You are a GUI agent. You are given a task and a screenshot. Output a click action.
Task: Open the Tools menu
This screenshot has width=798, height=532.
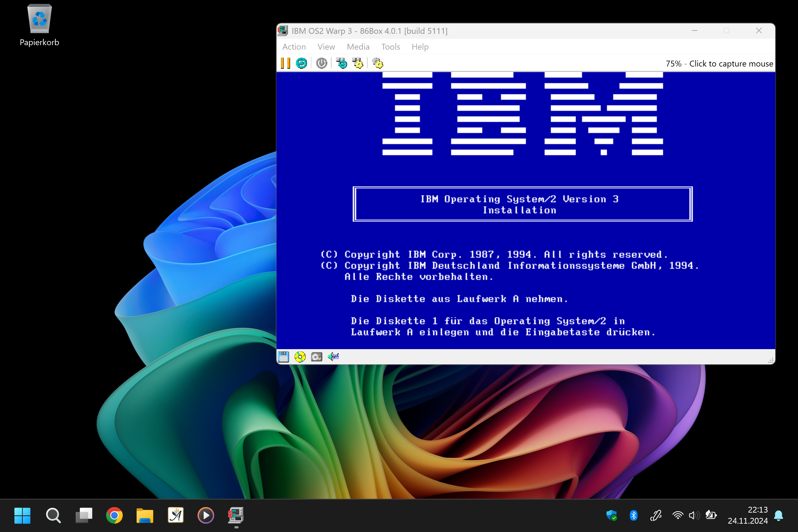[x=390, y=47]
